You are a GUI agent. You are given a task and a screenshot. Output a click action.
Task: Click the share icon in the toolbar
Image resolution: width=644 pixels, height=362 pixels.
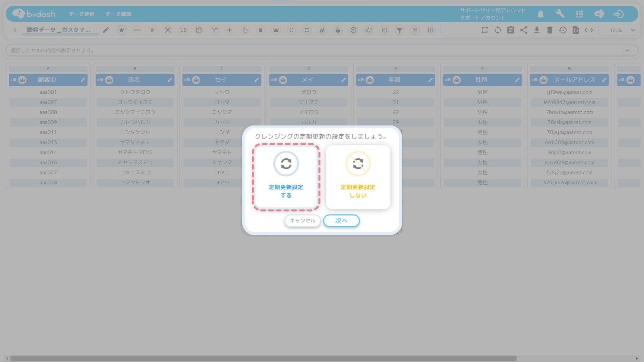coord(524,30)
